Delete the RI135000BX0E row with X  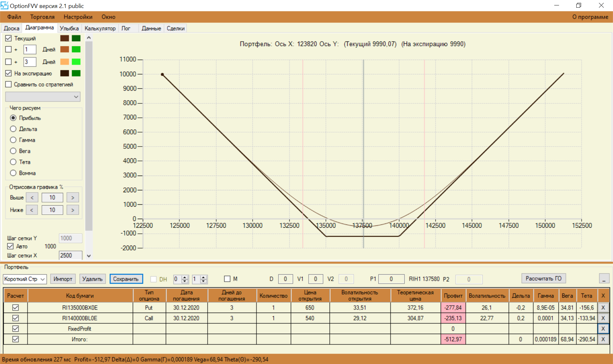(603, 307)
